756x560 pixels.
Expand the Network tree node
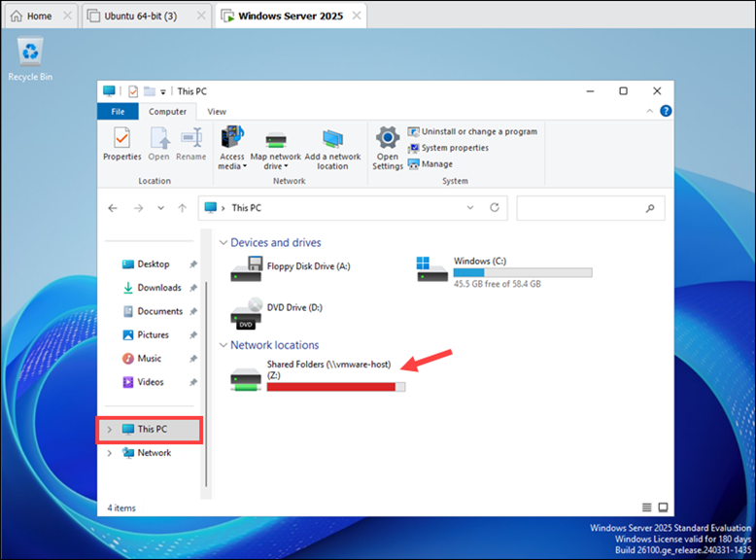(109, 453)
